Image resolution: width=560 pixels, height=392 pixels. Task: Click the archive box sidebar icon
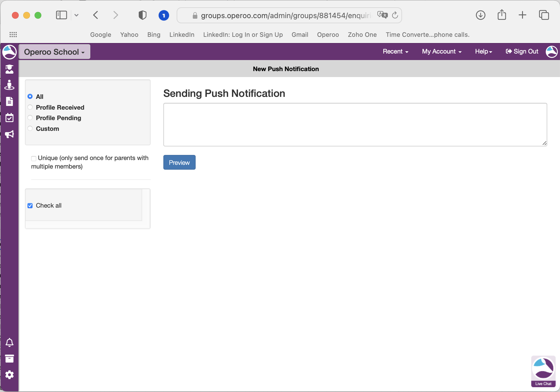9,359
